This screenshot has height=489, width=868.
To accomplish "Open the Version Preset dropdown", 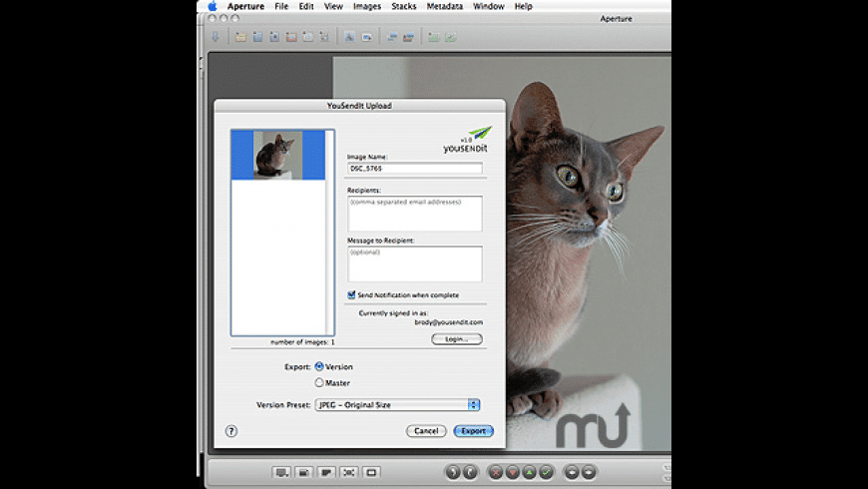I will (397, 405).
